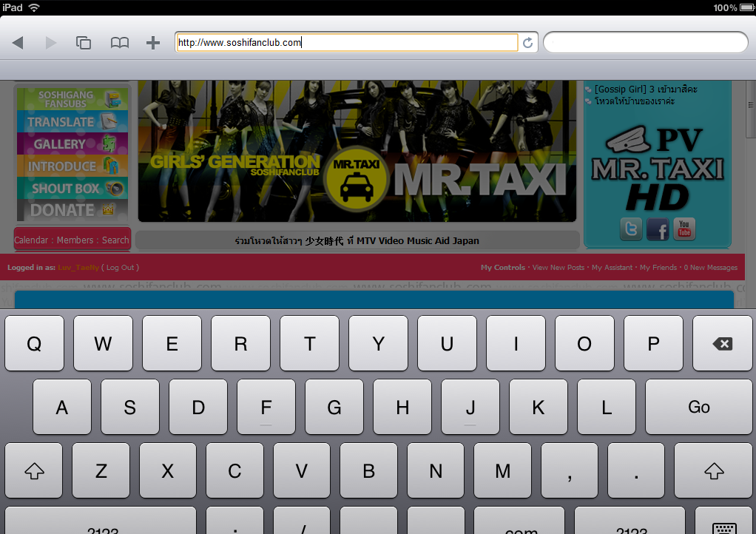The image size is (756, 534).
Task: Tap the period key
Action: (x=636, y=470)
